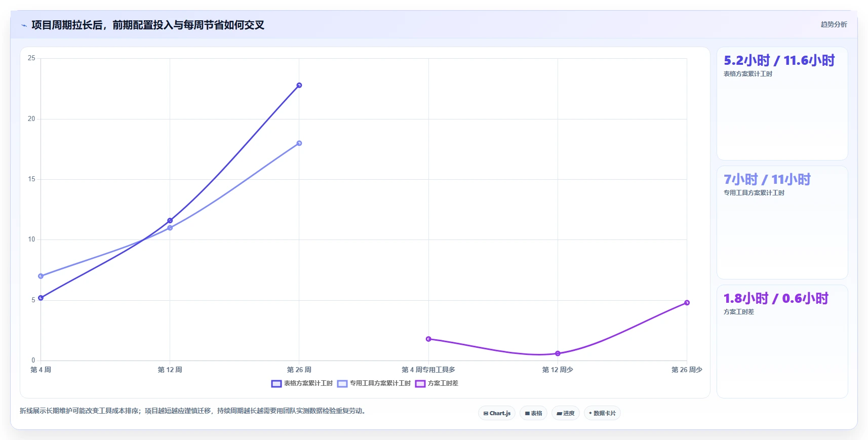Select the light blue point at 第 4 周

(41, 276)
